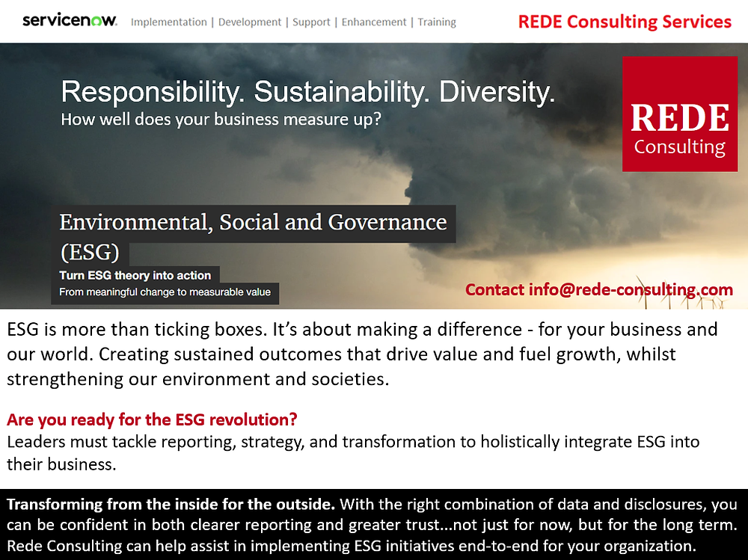Click the wind turbines in the banner image
Viewport: 748px width, 560px height.
(682, 292)
